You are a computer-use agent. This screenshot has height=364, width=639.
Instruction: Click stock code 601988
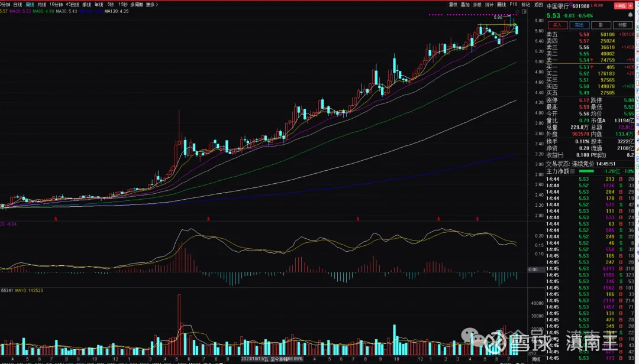click(581, 6)
